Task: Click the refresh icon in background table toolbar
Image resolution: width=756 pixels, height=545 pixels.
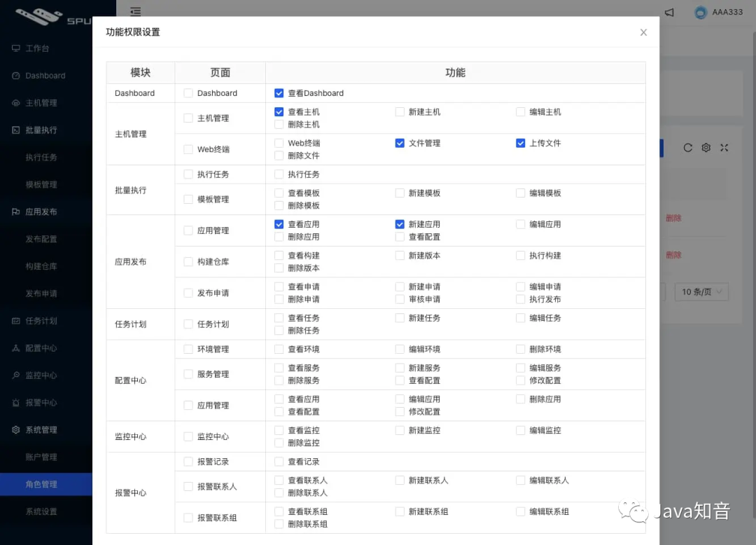Action: click(x=688, y=148)
